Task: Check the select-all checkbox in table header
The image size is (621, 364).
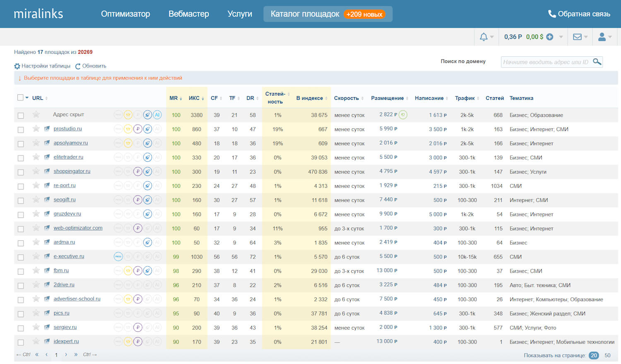Action: (20, 98)
